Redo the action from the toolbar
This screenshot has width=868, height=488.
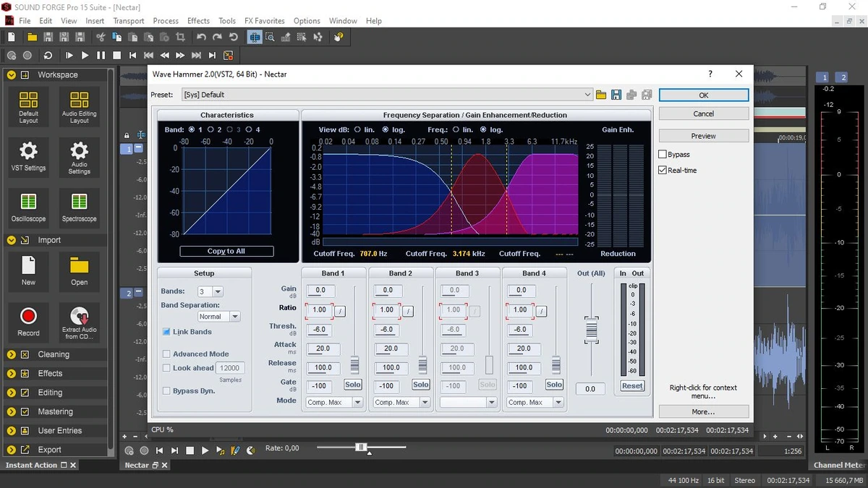coord(217,37)
